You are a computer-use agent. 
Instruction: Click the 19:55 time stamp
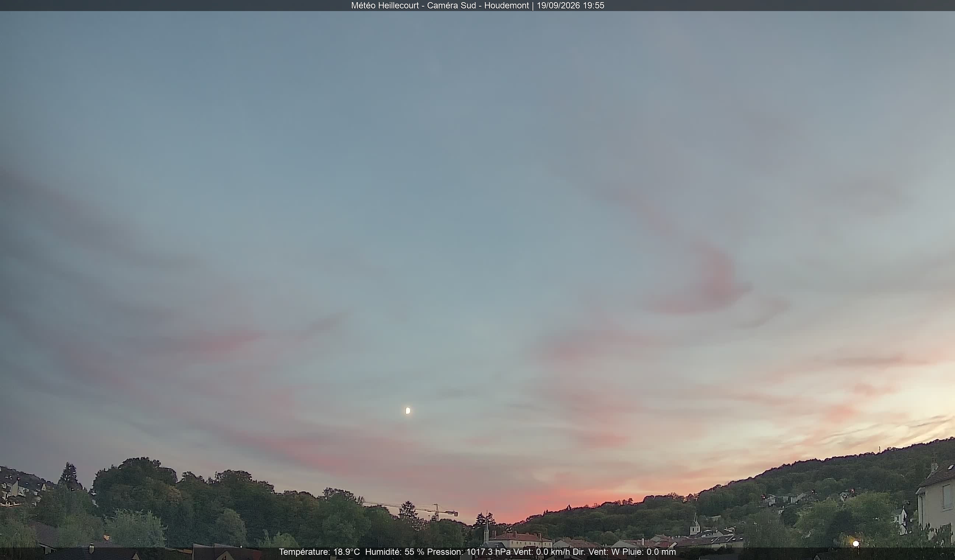(594, 6)
